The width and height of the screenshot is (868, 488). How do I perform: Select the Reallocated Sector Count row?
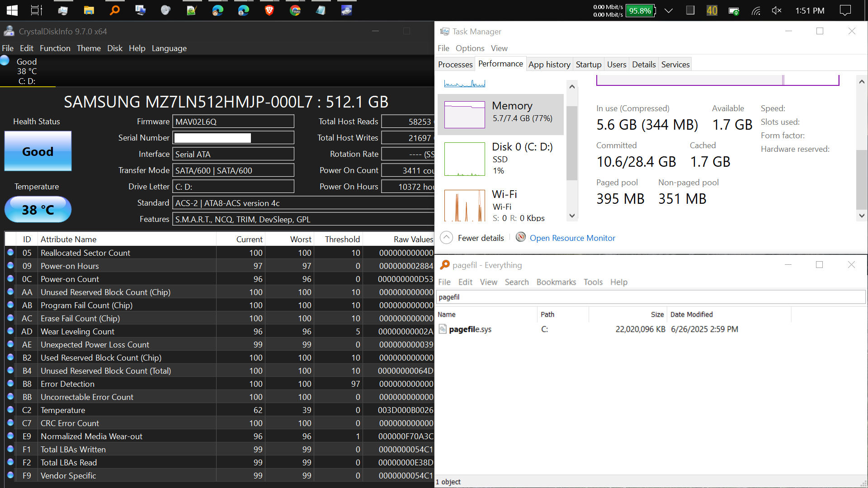(x=219, y=253)
